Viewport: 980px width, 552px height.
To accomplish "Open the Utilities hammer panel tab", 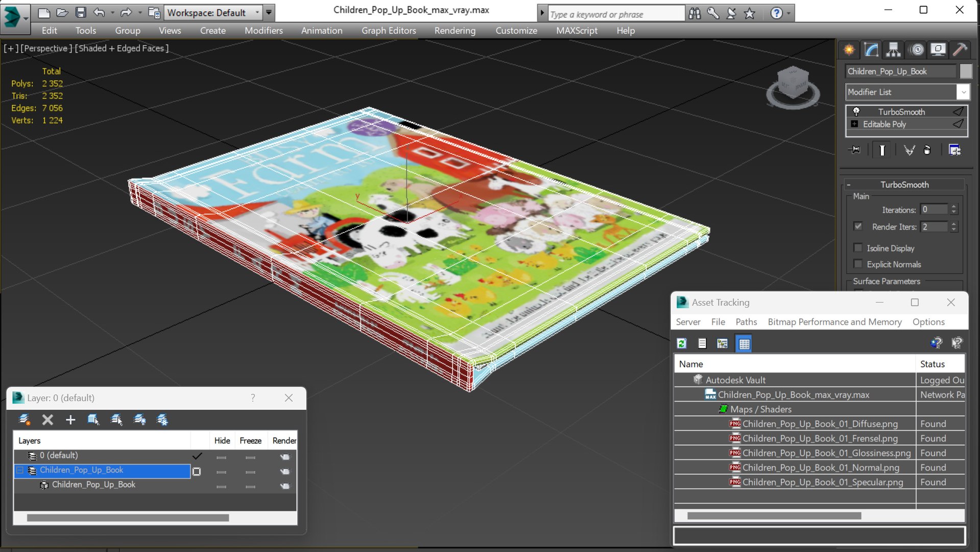I will pos(960,50).
